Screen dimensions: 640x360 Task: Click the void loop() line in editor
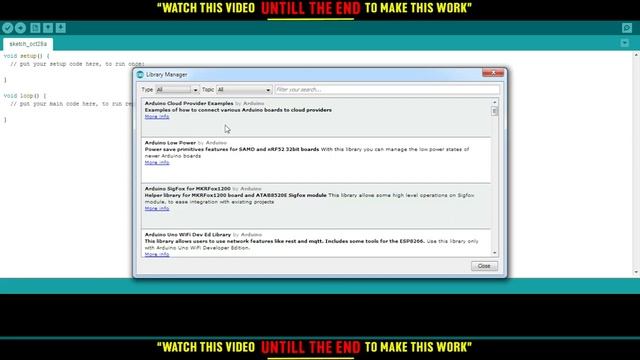pos(25,96)
